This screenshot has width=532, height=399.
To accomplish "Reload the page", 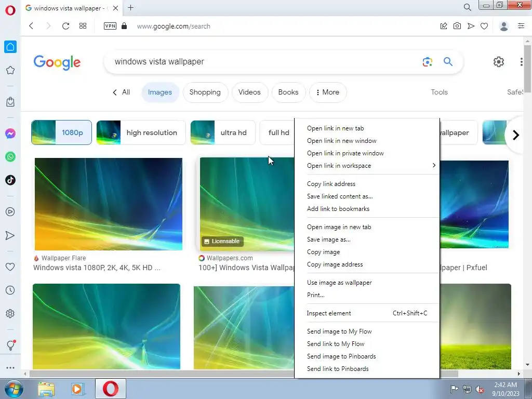I will [65, 26].
